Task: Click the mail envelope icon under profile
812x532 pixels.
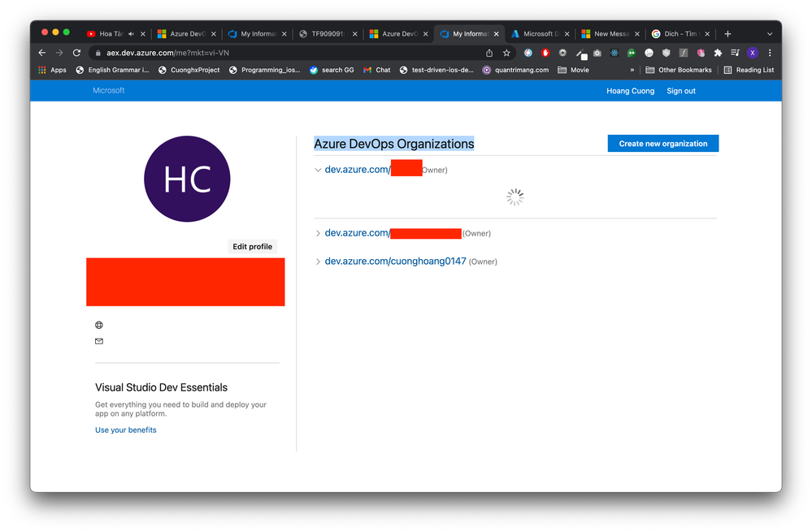Action: click(99, 341)
